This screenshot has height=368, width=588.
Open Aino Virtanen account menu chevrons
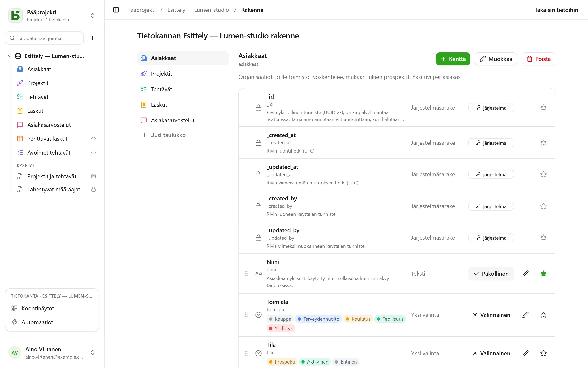92,353
